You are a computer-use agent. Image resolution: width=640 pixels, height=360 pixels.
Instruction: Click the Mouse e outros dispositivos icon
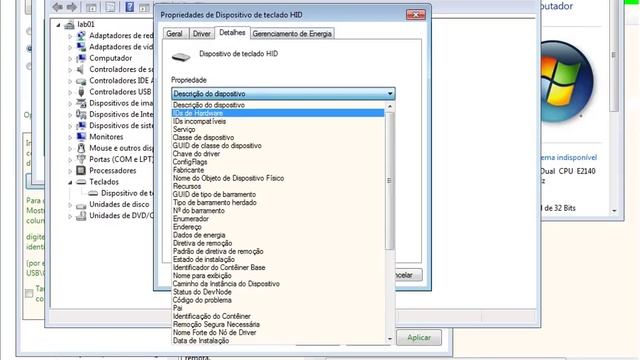coord(81,148)
